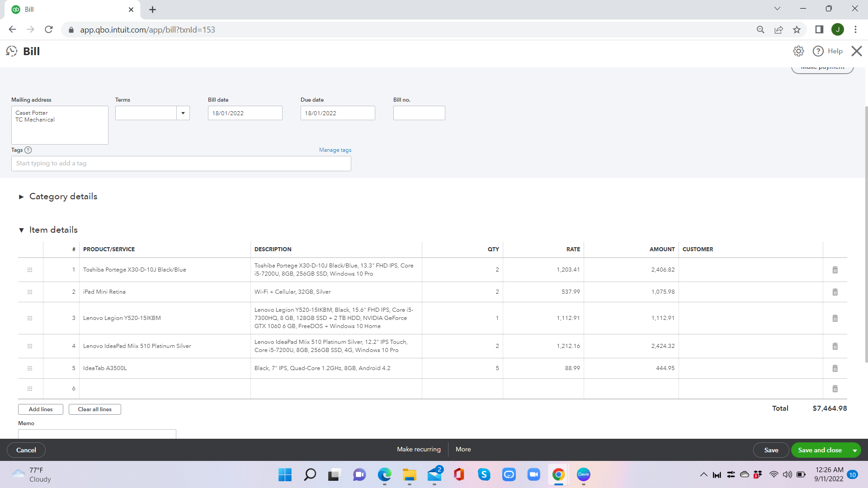Remove the IdeaTab A3500L line with trash icon
The image size is (868, 488).
pyautogui.click(x=835, y=368)
